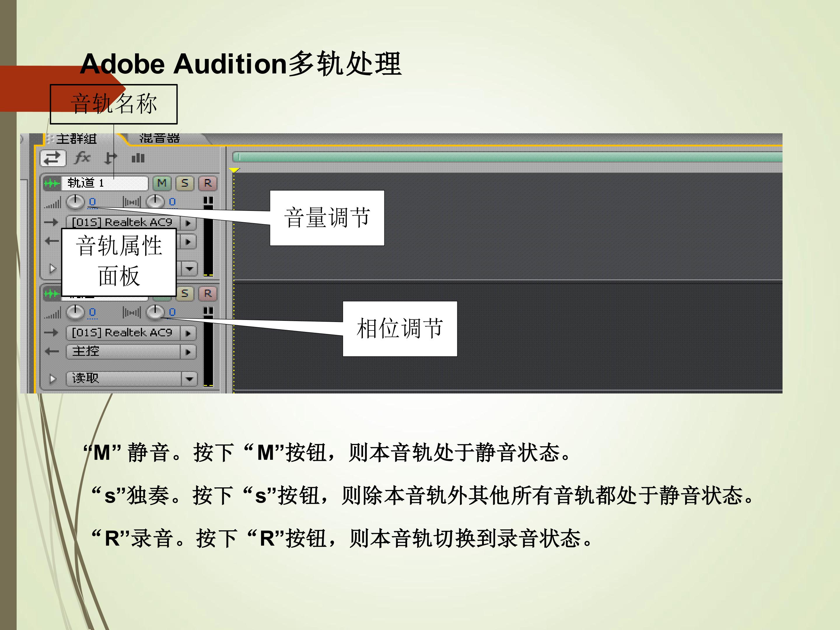Mute track 1 with the M button
Image resolution: width=840 pixels, height=630 pixels.
pyautogui.click(x=162, y=183)
